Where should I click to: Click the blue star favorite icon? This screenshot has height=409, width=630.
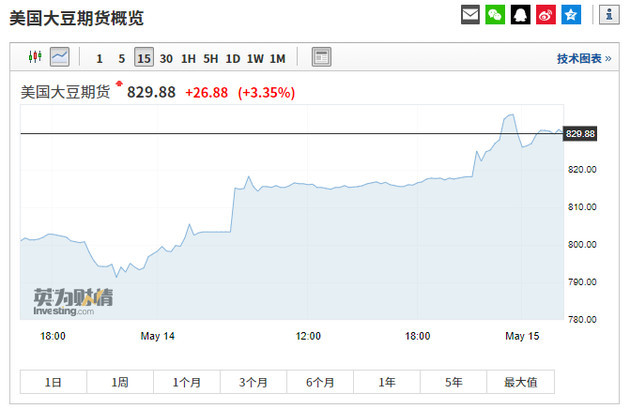570,14
